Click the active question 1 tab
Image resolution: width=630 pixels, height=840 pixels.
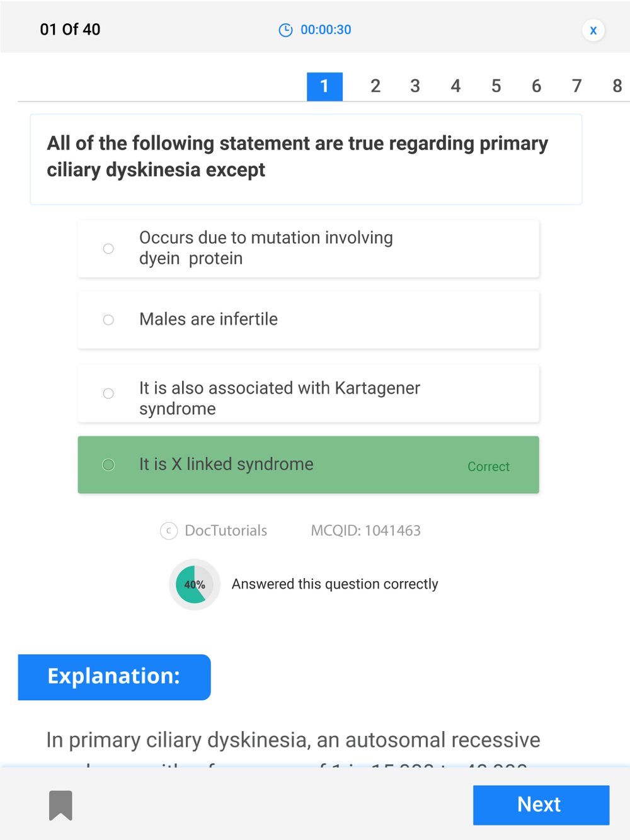[x=324, y=86]
